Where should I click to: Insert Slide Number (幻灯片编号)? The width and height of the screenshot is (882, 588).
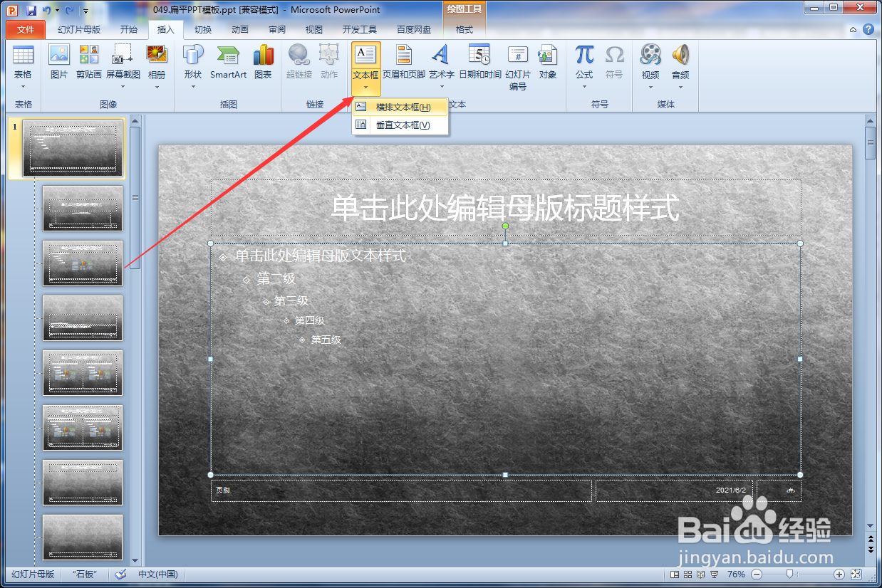pos(518,66)
